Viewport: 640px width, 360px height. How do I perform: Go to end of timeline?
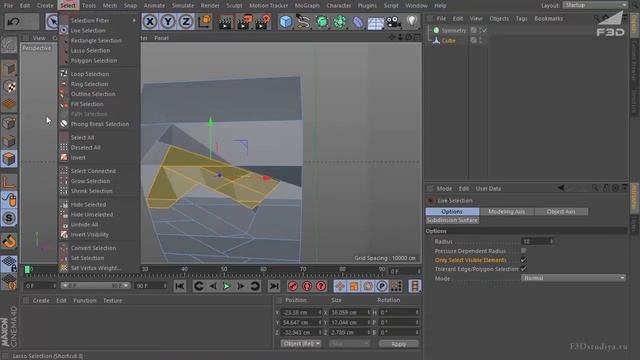pyautogui.click(x=274, y=286)
